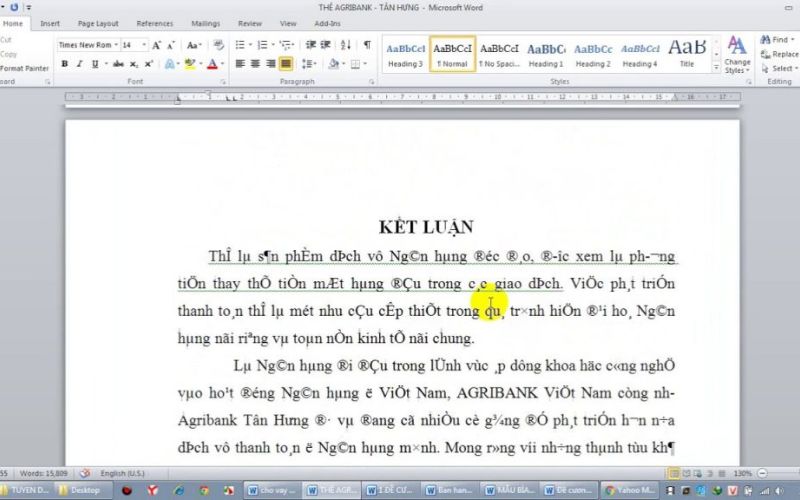Toggle Justify alignment button
The width and height of the screenshot is (800, 500).
click(x=286, y=64)
